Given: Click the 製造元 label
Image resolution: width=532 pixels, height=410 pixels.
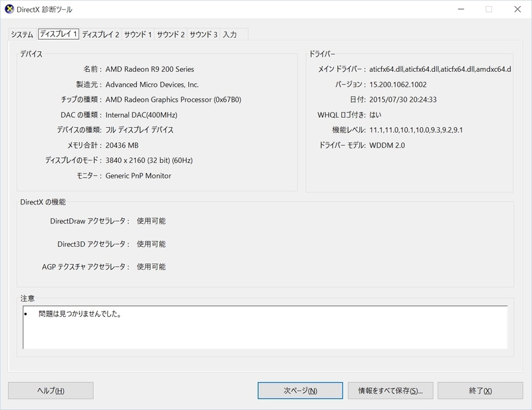Looking at the screenshot, I should click(x=88, y=85).
